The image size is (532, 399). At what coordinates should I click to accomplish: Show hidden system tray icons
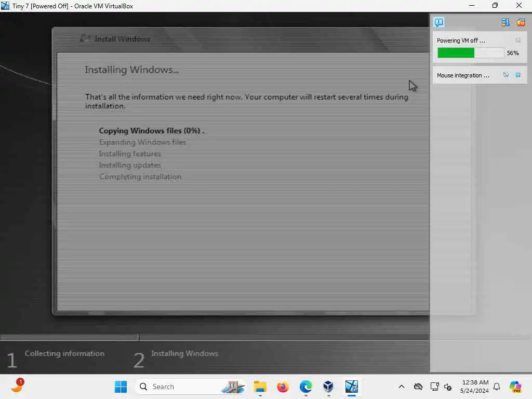(x=402, y=387)
